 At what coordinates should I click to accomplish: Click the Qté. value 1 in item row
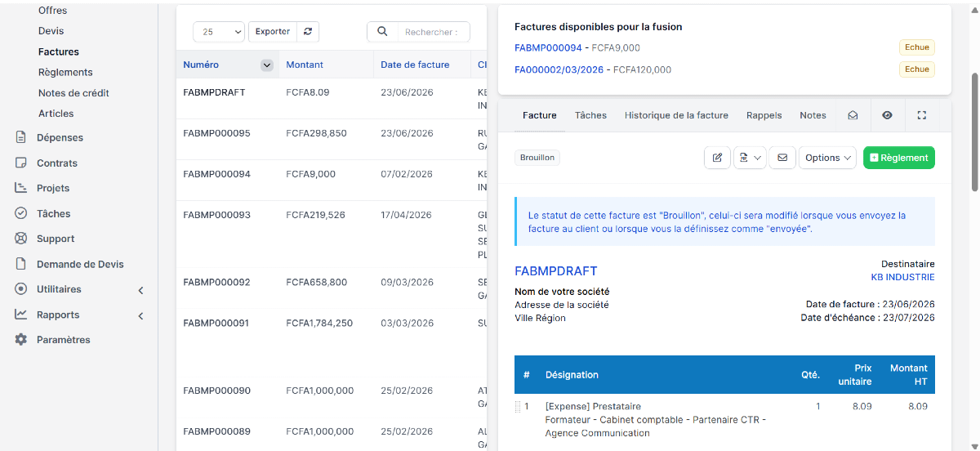pos(817,406)
